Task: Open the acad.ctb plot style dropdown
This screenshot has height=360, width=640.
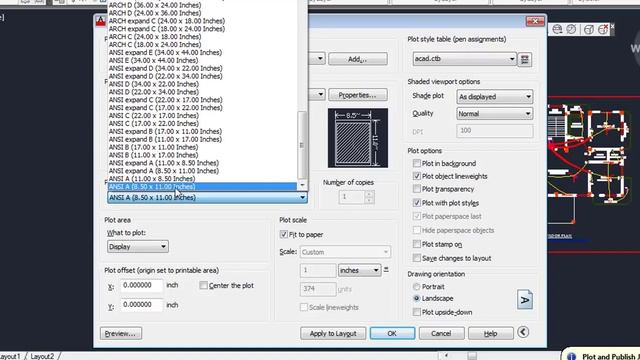Action: tap(464, 59)
